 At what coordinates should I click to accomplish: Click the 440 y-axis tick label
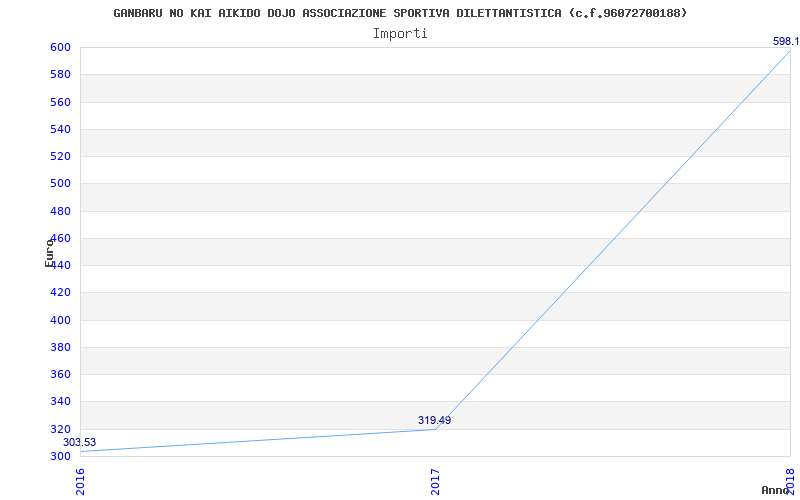pos(60,266)
